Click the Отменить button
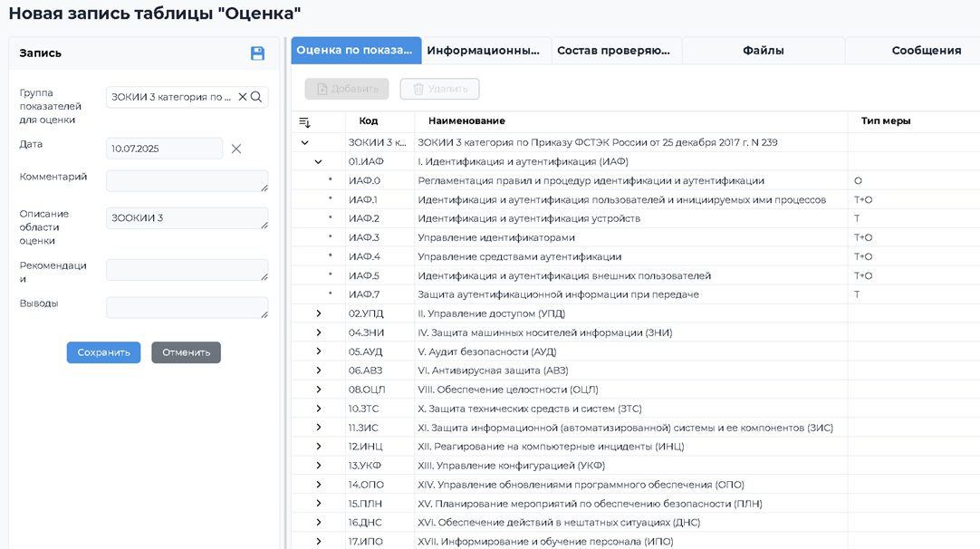The height and width of the screenshot is (549, 980). pyautogui.click(x=187, y=352)
